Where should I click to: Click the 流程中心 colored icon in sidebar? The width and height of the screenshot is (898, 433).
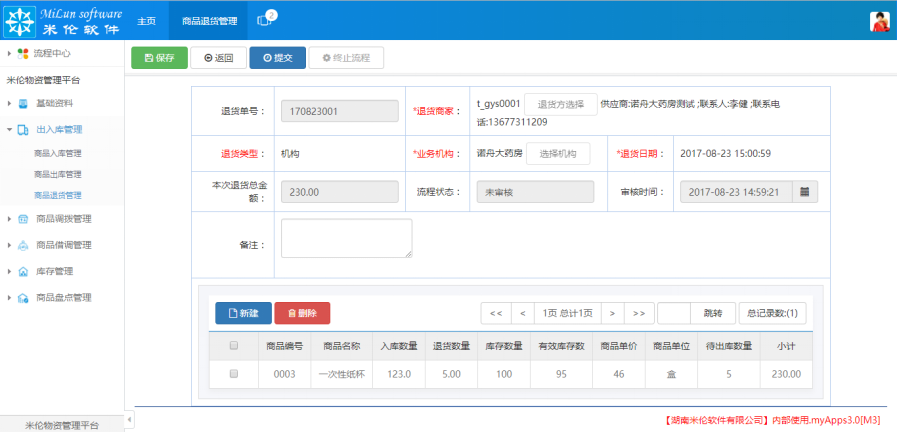click(23, 53)
